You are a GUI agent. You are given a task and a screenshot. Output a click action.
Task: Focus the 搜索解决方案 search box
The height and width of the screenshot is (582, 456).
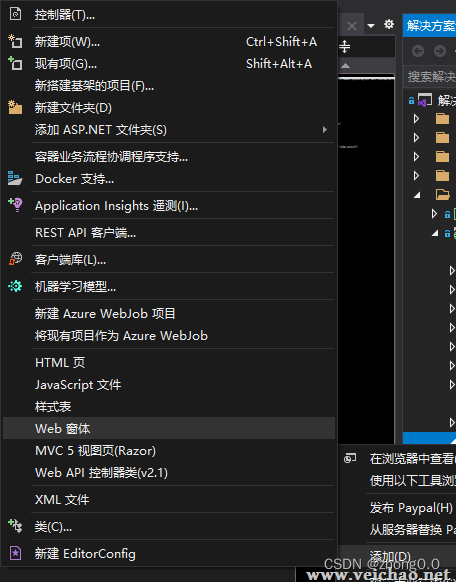(430, 77)
